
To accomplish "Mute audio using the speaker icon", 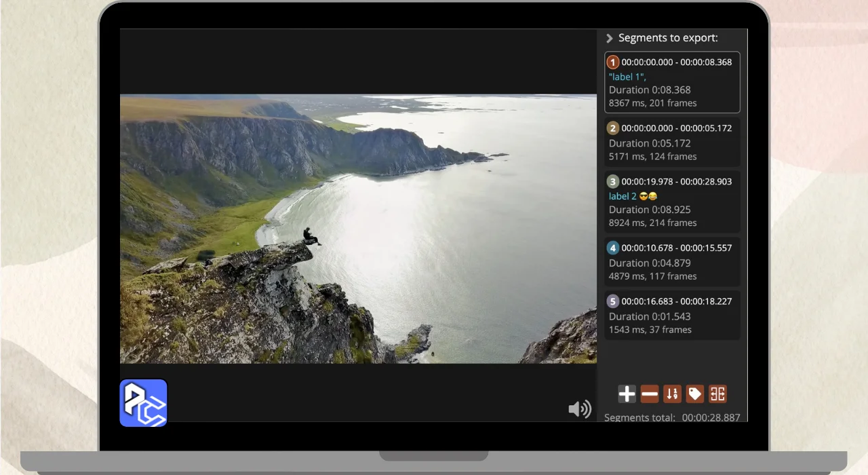I will point(579,409).
